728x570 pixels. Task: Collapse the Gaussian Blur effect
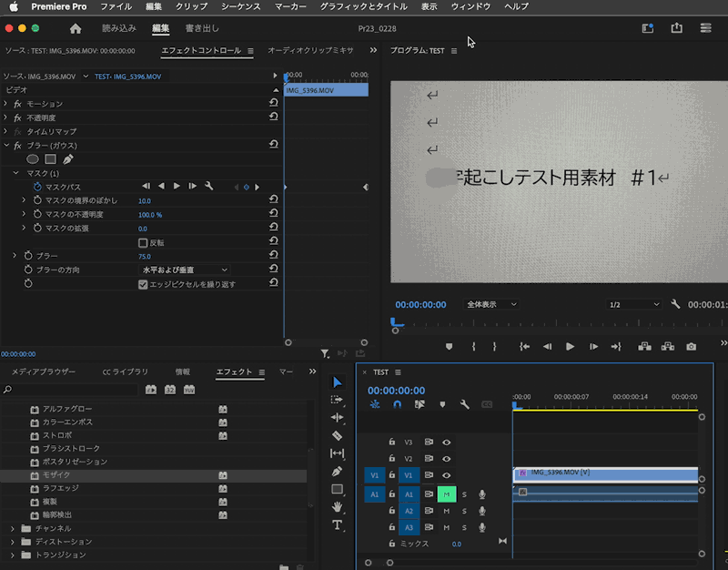6,146
